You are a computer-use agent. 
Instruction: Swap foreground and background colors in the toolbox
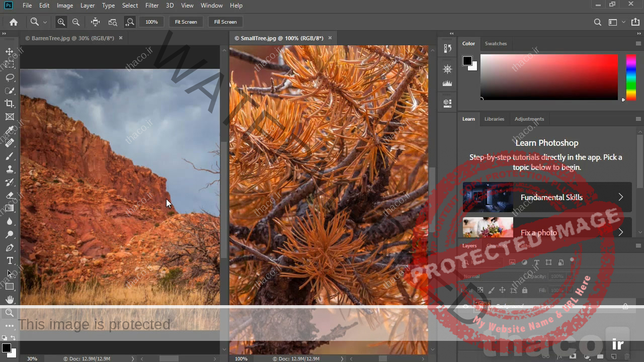tap(13, 338)
